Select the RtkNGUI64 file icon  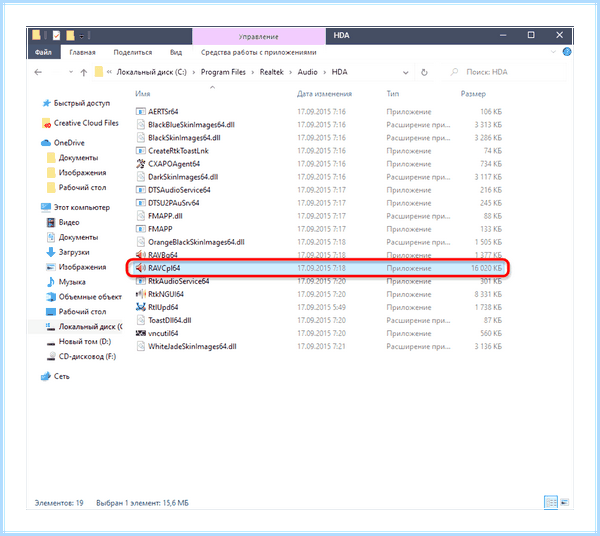(x=141, y=294)
